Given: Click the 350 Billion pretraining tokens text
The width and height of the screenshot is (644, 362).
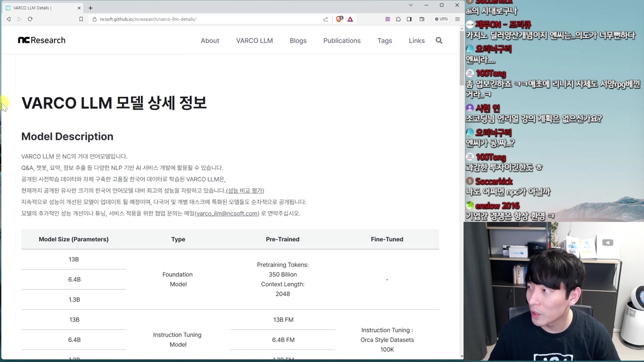Looking at the screenshot, I should pos(283,274).
